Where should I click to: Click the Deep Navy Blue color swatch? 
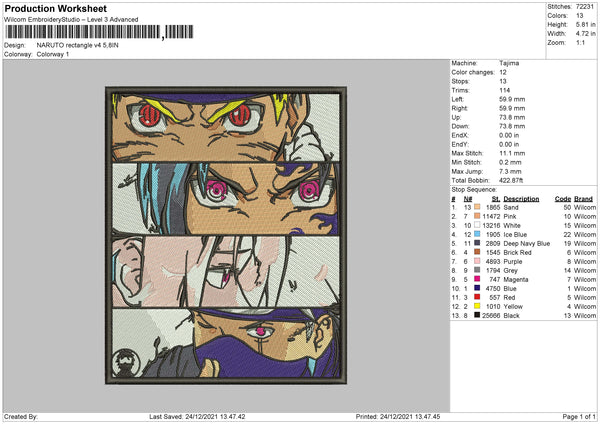pos(477,243)
